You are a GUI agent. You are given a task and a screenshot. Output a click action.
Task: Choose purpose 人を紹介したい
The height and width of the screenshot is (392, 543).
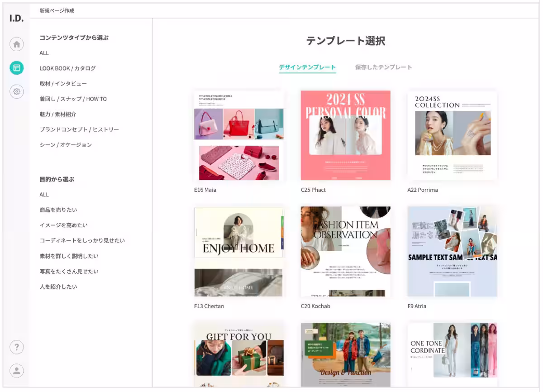(x=58, y=287)
